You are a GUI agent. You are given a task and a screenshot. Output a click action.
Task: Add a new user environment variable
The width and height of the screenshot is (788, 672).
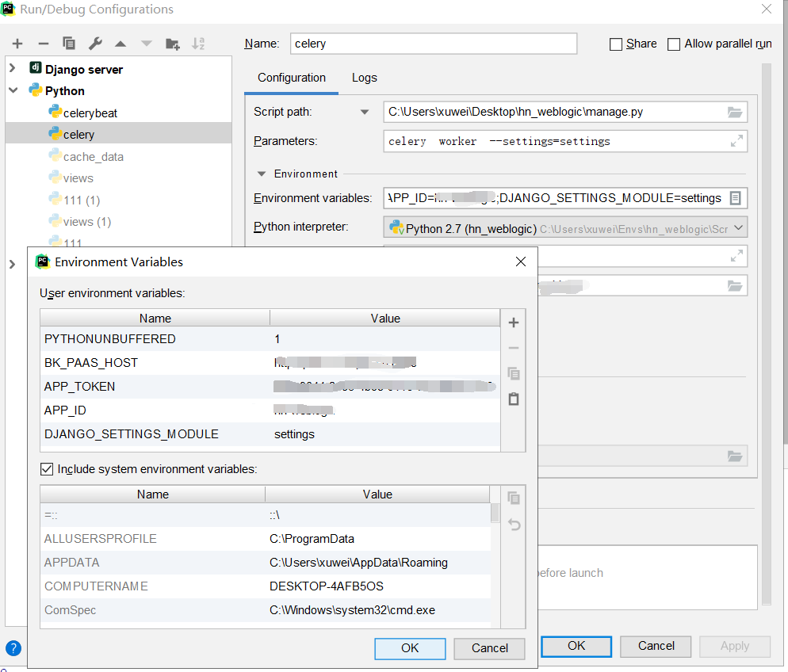pyautogui.click(x=513, y=323)
